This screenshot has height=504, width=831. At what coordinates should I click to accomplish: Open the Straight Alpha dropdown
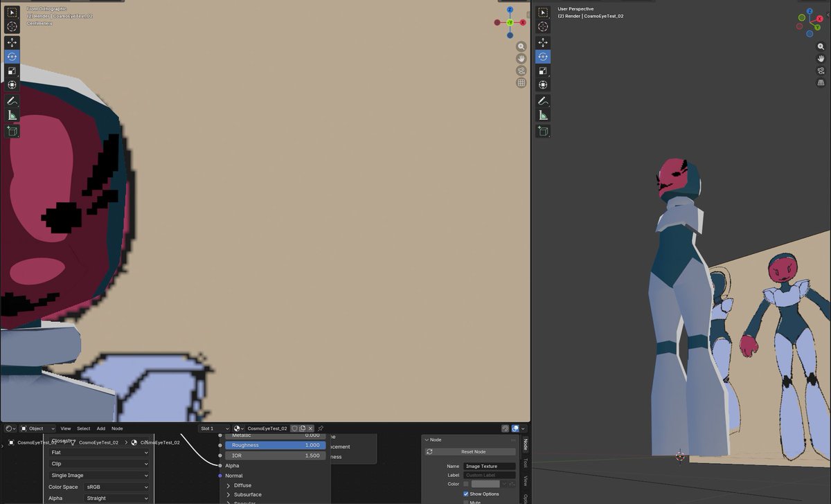click(116, 498)
